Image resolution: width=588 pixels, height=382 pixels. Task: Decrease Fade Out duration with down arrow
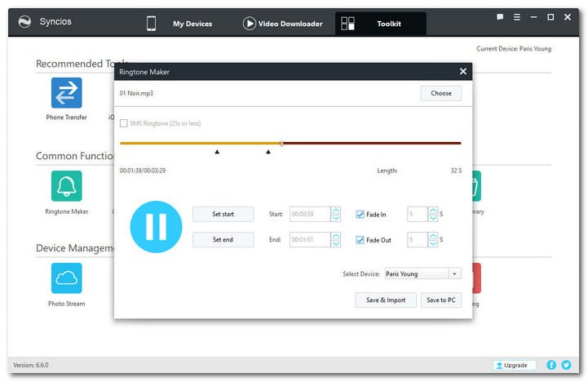click(x=433, y=243)
